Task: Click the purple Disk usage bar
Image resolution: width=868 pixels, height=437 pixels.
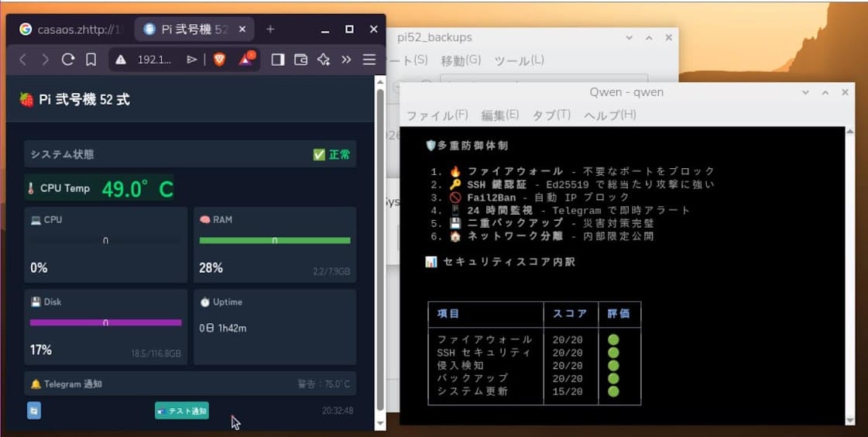Action: 105,322
